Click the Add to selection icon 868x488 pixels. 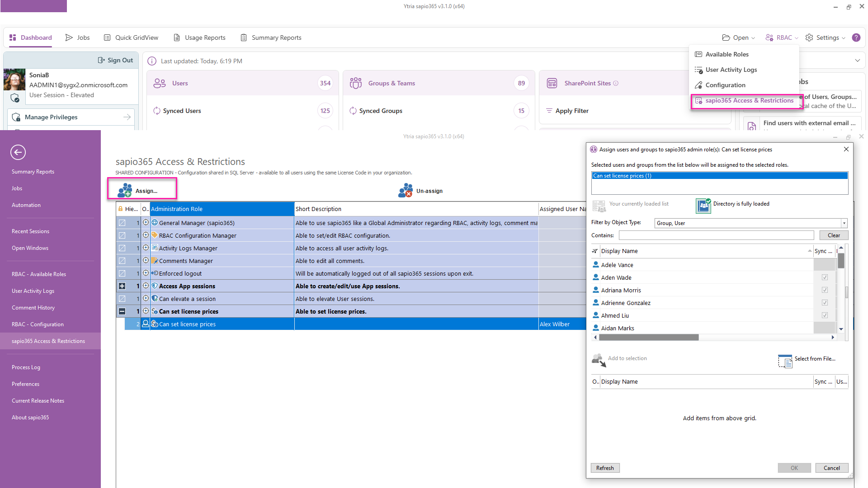coord(599,360)
